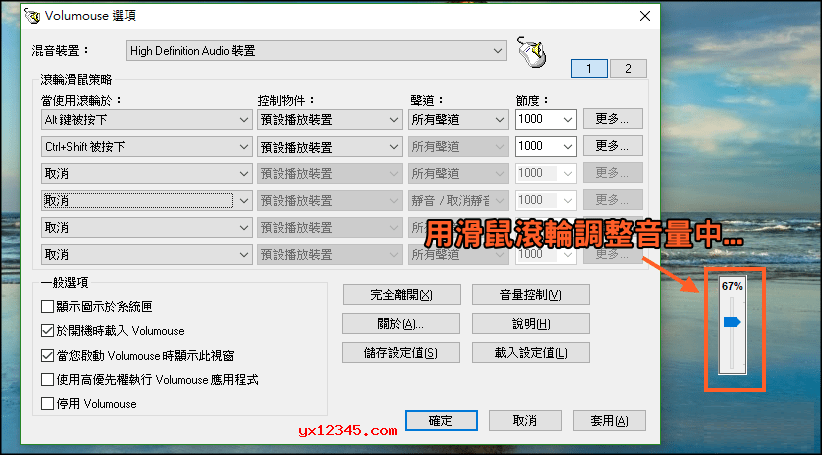Switch to rules page 1
822x455 pixels.
tap(589, 69)
